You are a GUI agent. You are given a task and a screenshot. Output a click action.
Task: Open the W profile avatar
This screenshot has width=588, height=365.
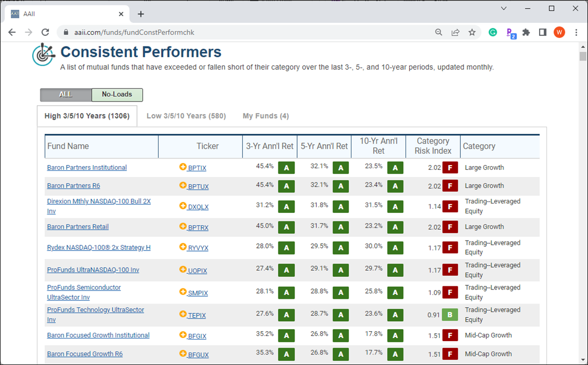(x=559, y=32)
